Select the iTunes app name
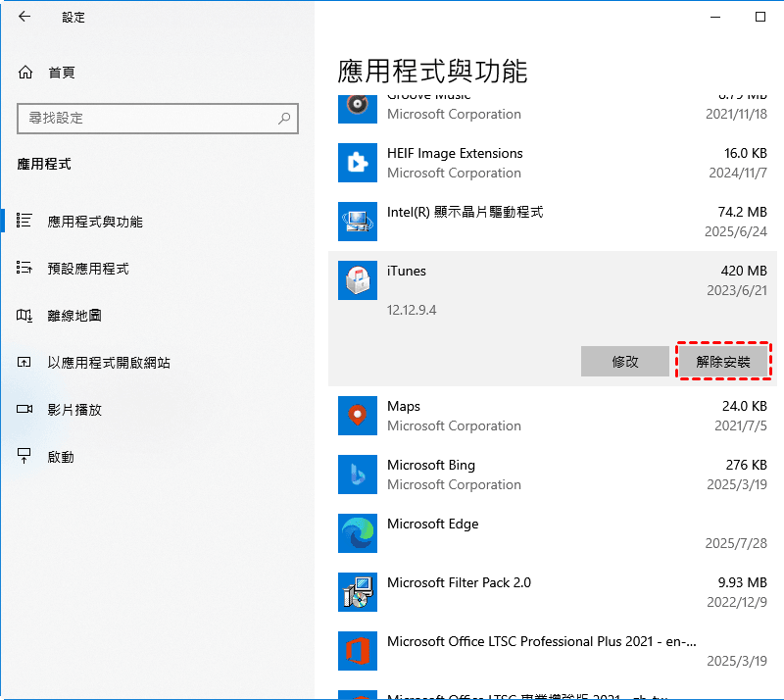Screen dimensions: 784x700 [407, 271]
